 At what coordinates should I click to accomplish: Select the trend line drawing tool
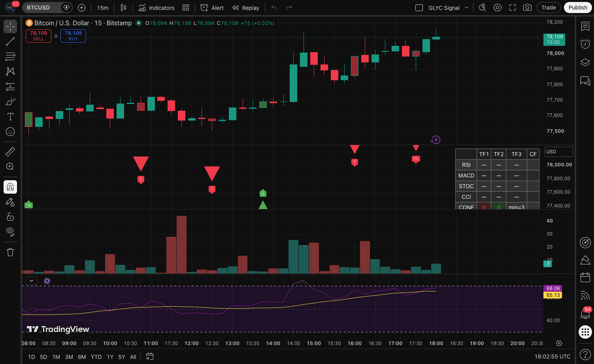point(10,41)
